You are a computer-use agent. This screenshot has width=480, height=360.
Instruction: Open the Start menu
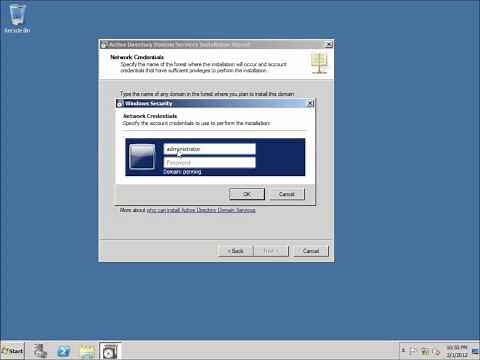click(12, 351)
